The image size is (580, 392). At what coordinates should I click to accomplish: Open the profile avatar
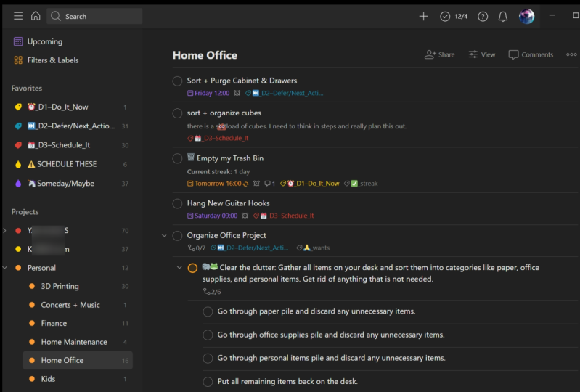click(x=526, y=16)
